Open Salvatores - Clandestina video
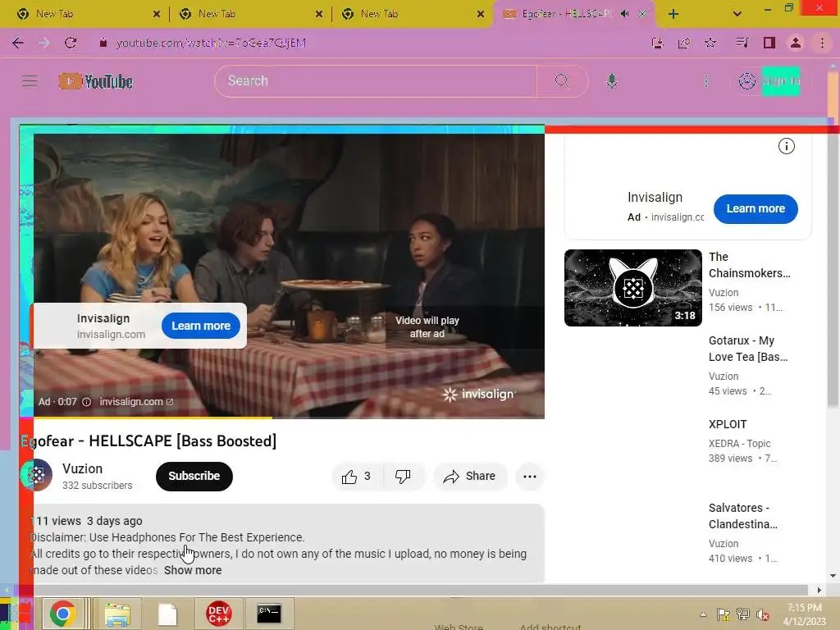The height and width of the screenshot is (630, 840). 742,516
